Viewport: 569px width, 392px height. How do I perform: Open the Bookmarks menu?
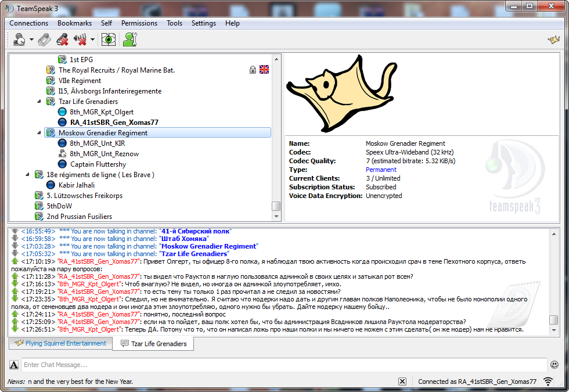74,23
